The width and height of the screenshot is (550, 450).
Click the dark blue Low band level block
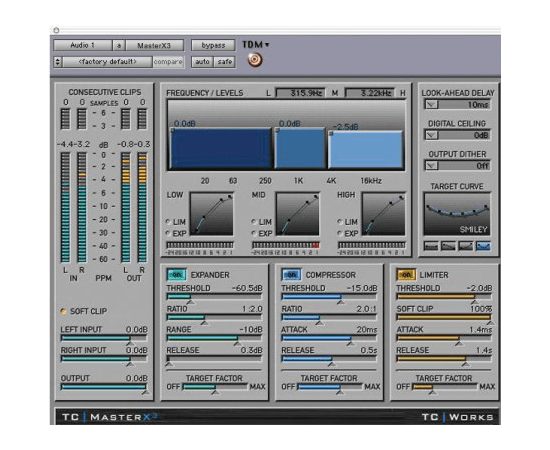pos(221,148)
